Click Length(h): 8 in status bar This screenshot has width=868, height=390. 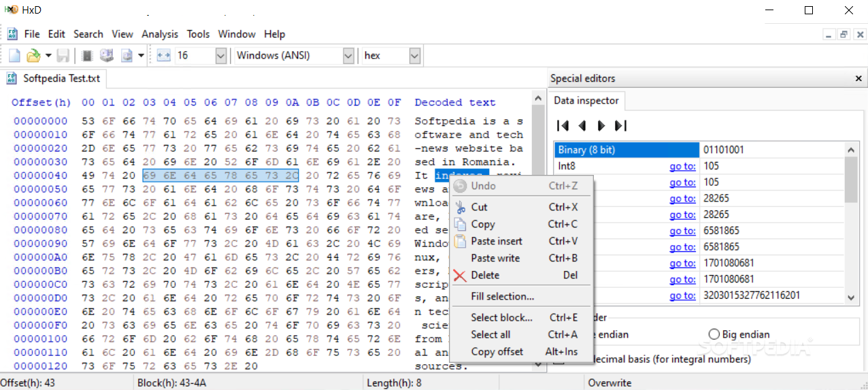[x=395, y=383]
